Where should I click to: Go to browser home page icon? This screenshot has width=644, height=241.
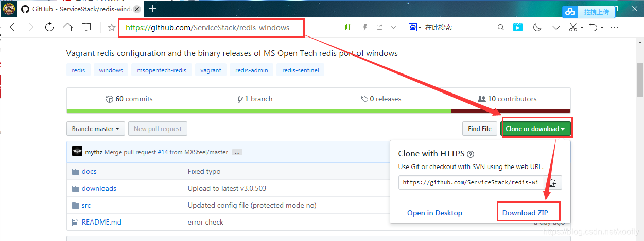pyautogui.click(x=68, y=28)
